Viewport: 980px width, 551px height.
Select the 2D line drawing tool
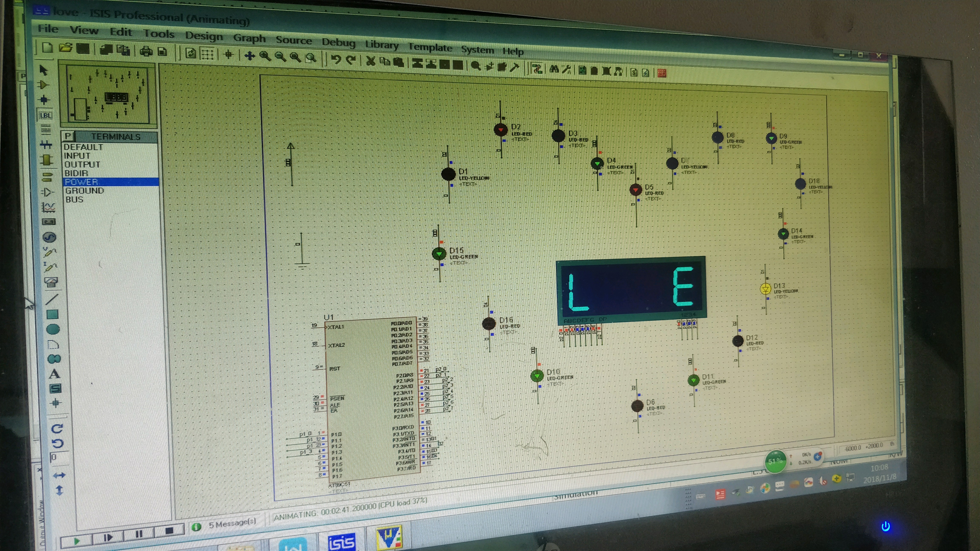[52, 299]
